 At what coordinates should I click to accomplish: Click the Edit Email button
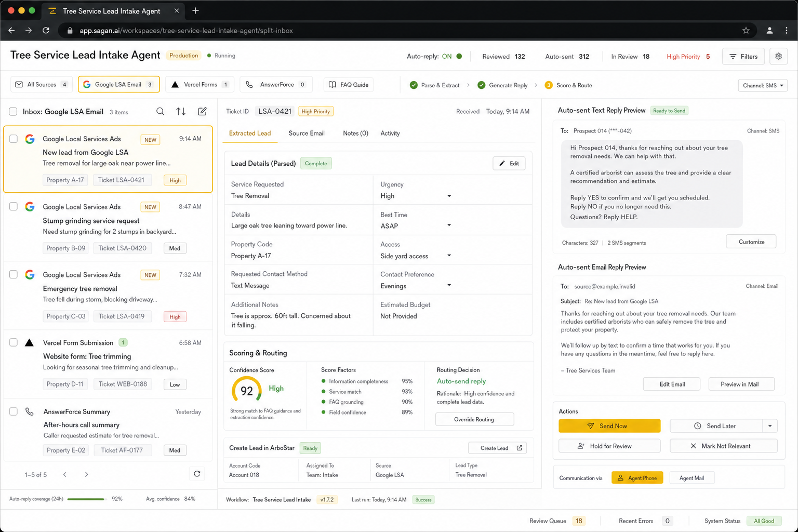tap(672, 384)
